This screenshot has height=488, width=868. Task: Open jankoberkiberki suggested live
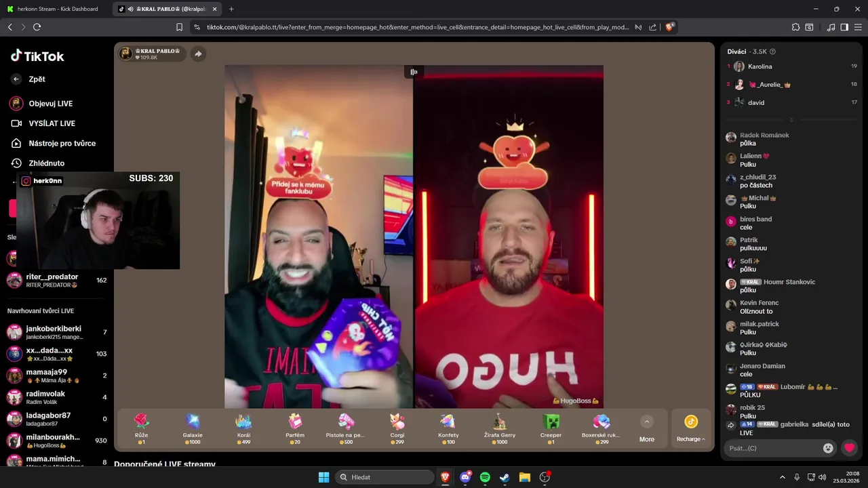click(x=57, y=332)
